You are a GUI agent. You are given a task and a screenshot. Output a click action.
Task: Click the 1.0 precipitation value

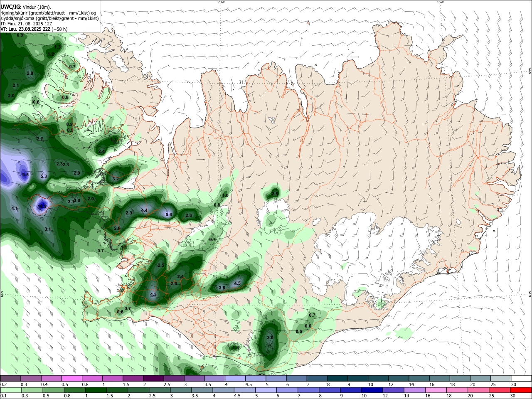coord(225,195)
